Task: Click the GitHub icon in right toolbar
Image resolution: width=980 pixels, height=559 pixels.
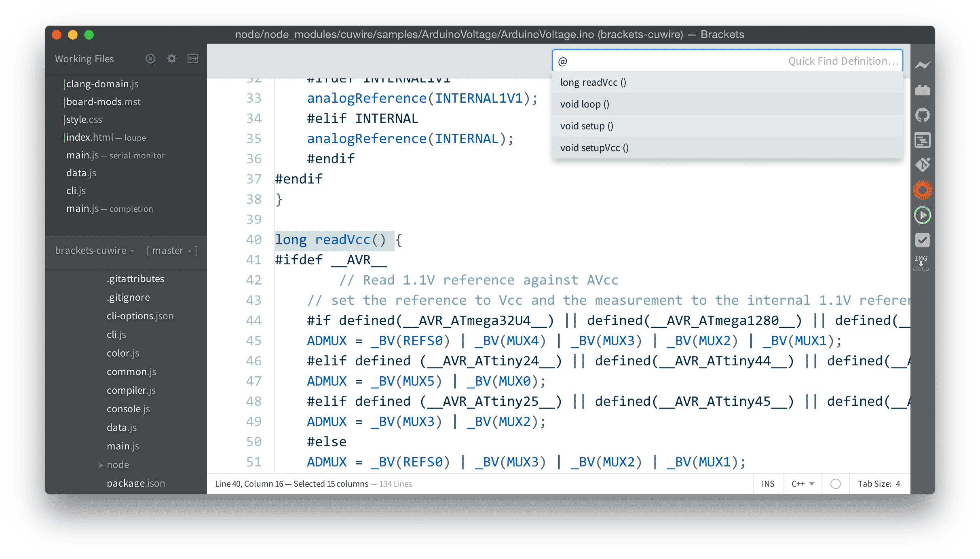Action: click(922, 115)
